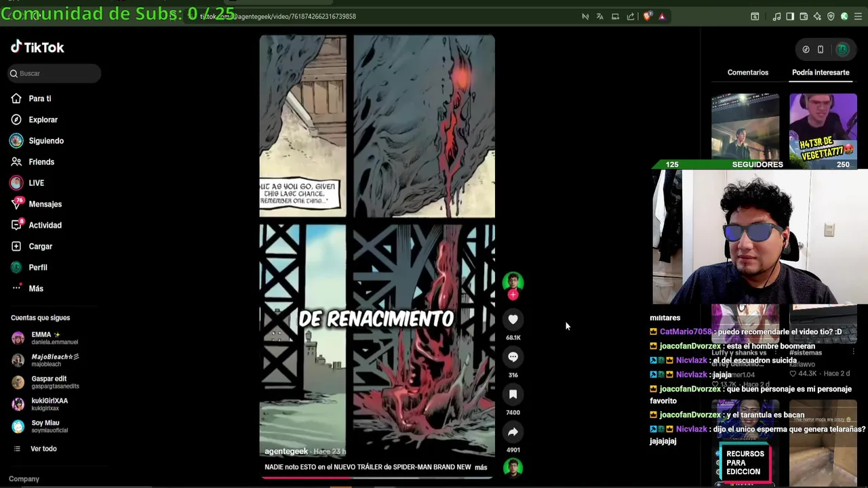Open the Siguiendo feed
Image resolution: width=868 pixels, height=488 pixels.
pos(46,140)
